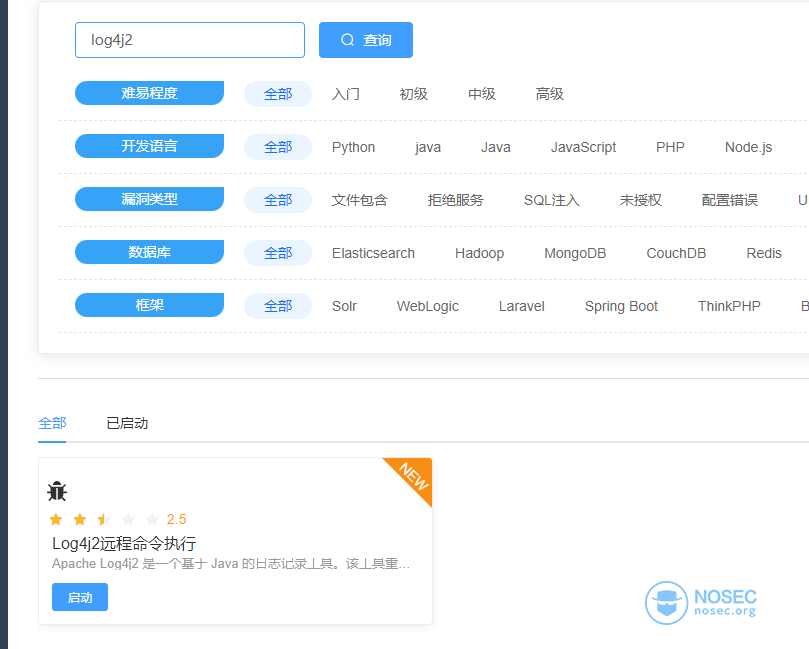Filter by Python language
The image size is (809, 649).
[353, 148]
